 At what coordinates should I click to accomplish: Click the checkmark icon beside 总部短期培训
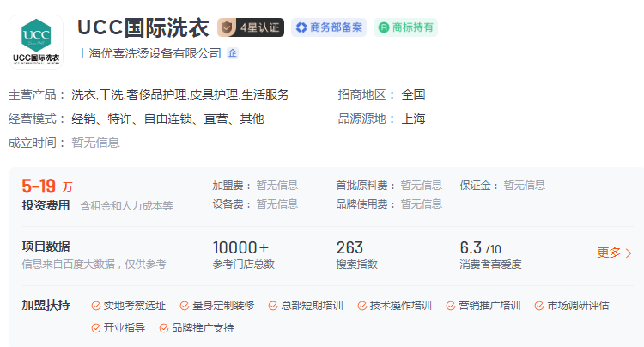pyautogui.click(x=273, y=306)
